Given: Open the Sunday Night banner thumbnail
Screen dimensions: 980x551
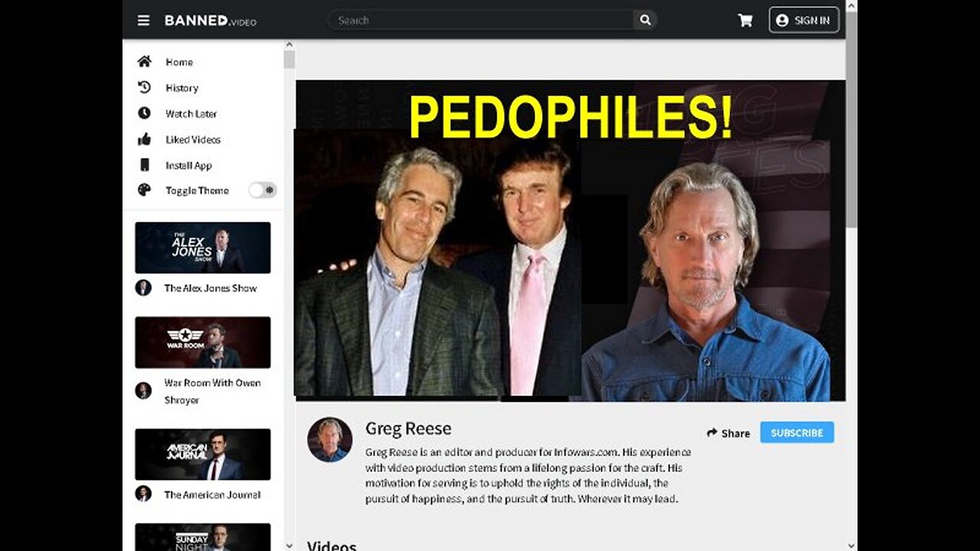Looking at the screenshot, I should (203, 536).
